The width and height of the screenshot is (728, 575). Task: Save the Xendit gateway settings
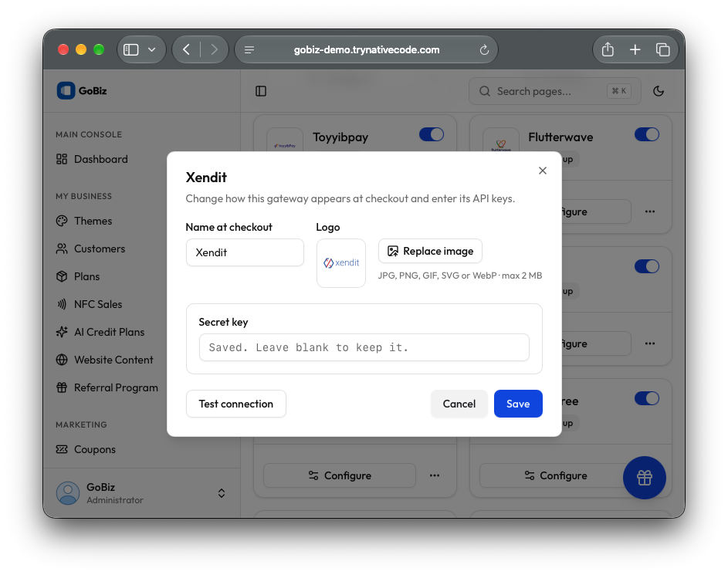518,404
